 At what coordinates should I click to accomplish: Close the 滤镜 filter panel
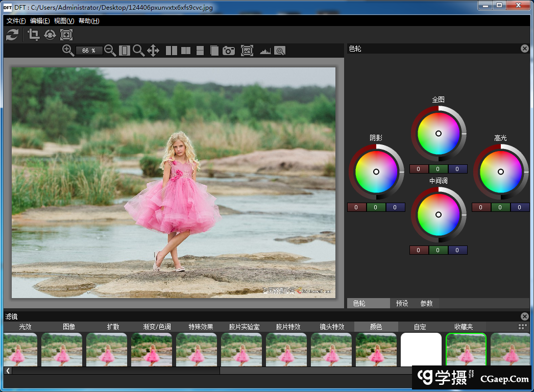pos(524,316)
